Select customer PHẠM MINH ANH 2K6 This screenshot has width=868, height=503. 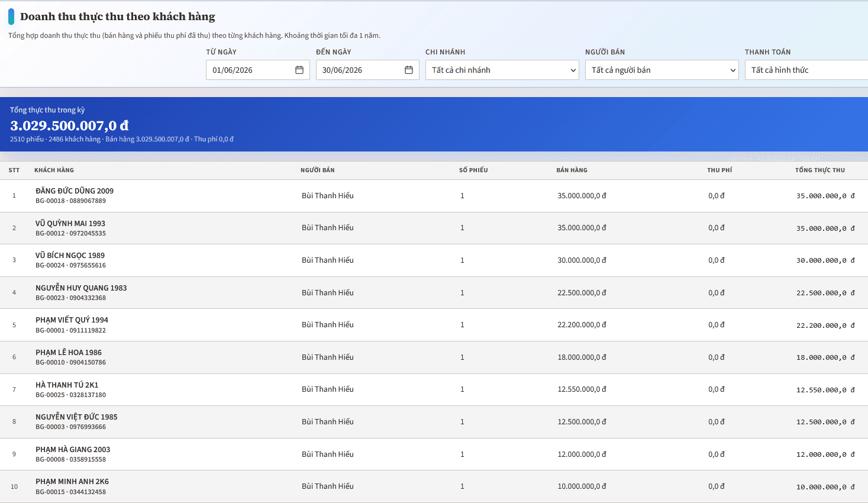click(x=72, y=481)
